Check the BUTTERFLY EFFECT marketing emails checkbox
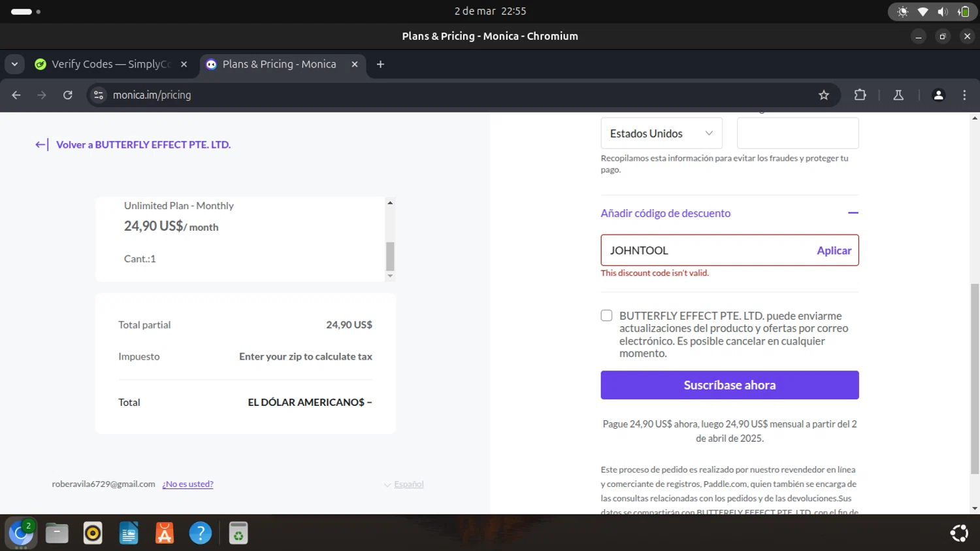Viewport: 980px width, 551px height. coord(607,316)
